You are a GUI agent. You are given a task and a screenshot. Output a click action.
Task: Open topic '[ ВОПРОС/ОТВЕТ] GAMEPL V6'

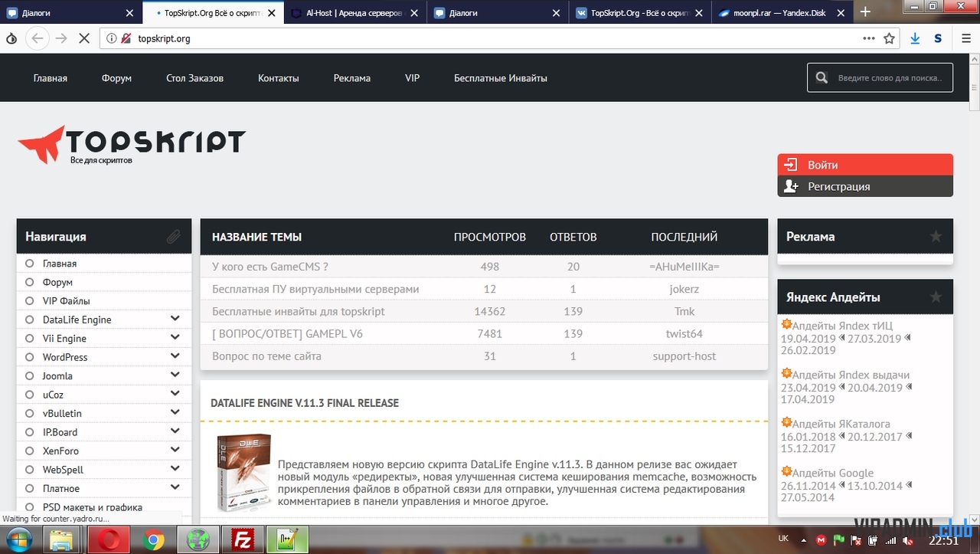click(x=287, y=334)
